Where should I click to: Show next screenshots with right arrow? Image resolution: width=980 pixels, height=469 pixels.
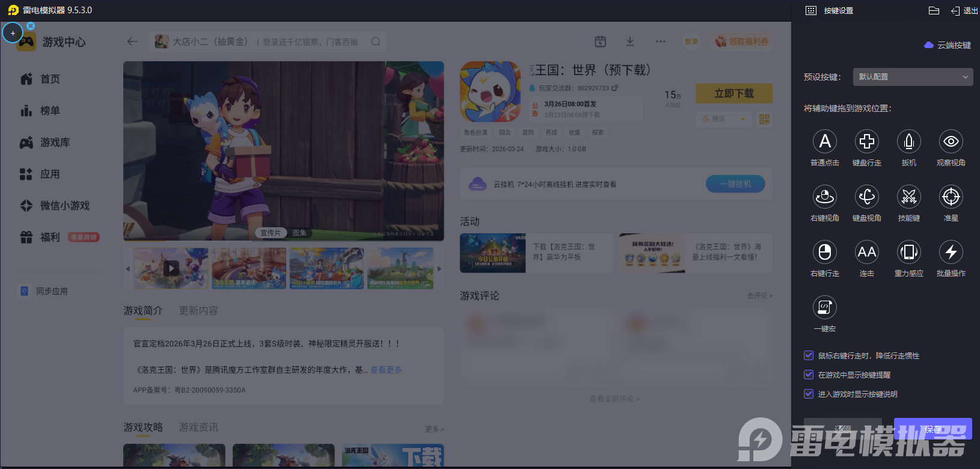pyautogui.click(x=439, y=269)
